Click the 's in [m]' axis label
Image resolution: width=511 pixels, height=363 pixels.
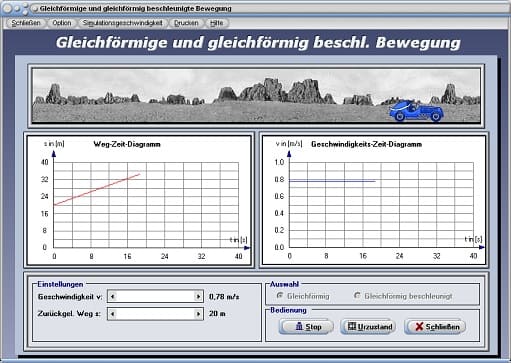(x=54, y=144)
